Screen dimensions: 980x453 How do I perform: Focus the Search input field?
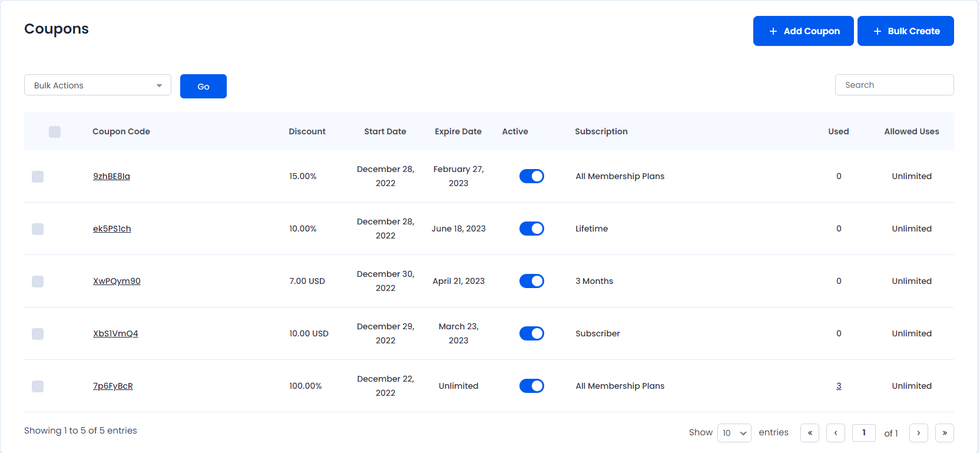click(x=894, y=85)
